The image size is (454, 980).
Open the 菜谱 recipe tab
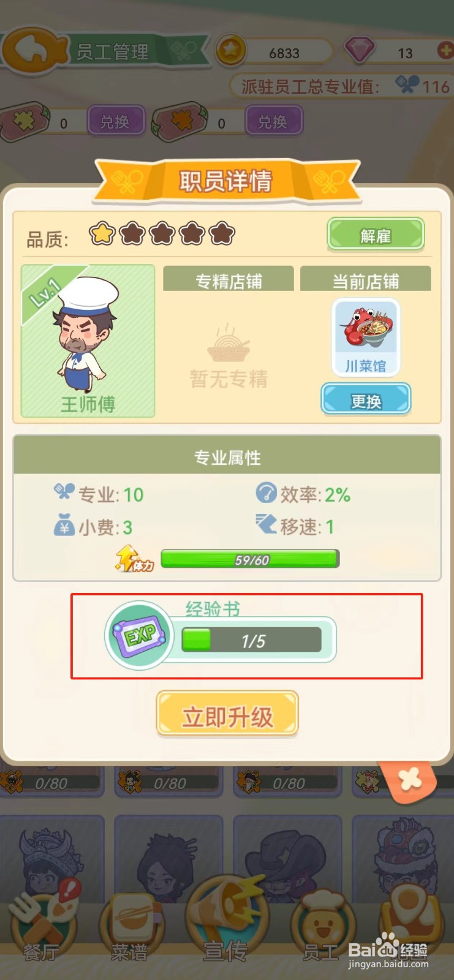pyautogui.click(x=130, y=925)
